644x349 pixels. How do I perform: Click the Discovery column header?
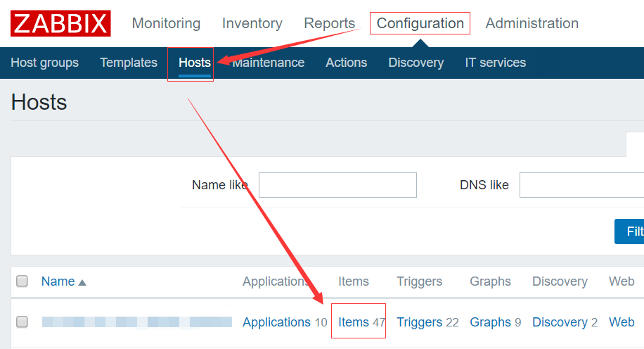point(560,281)
